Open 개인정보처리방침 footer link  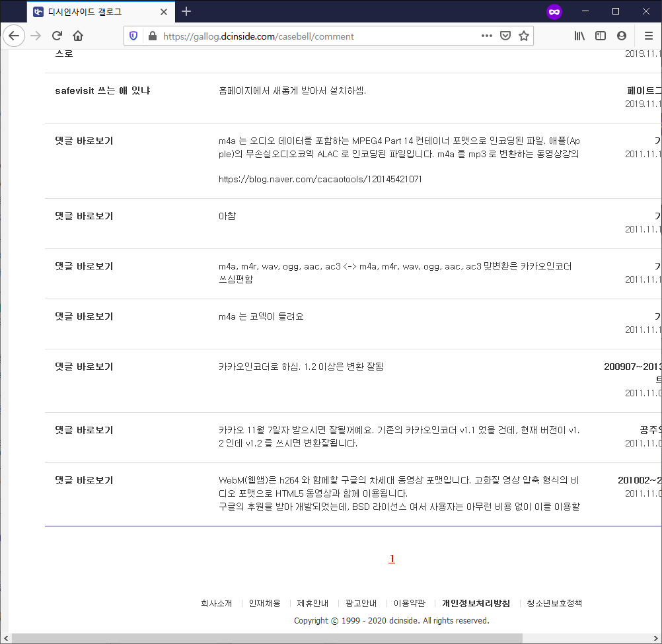tap(476, 604)
